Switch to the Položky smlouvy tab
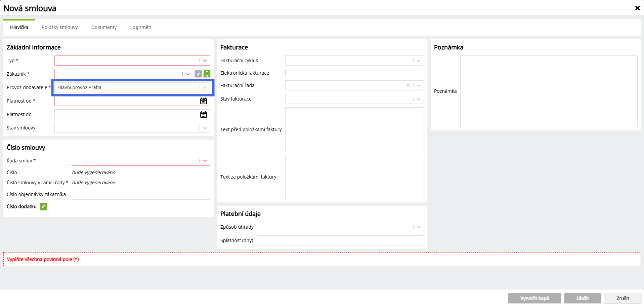 59,27
